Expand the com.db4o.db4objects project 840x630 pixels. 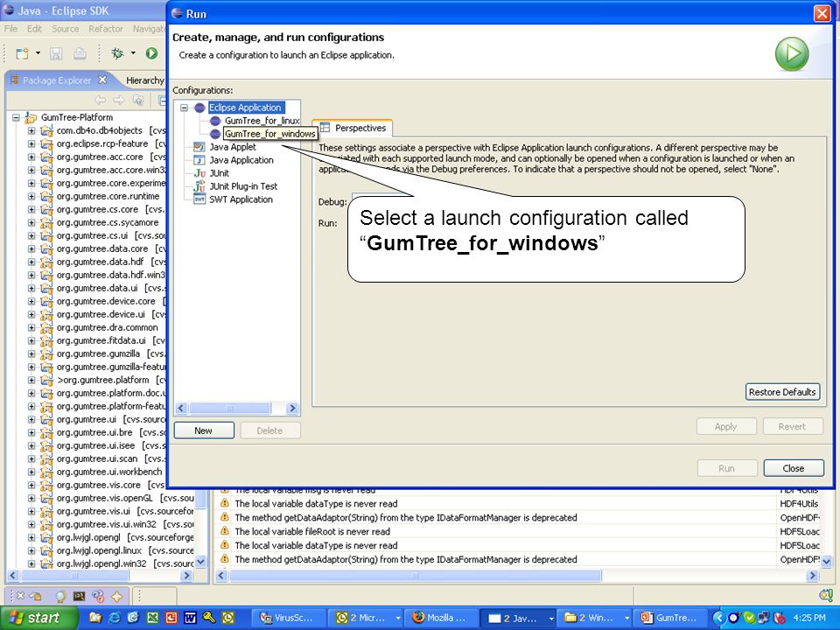[31, 130]
